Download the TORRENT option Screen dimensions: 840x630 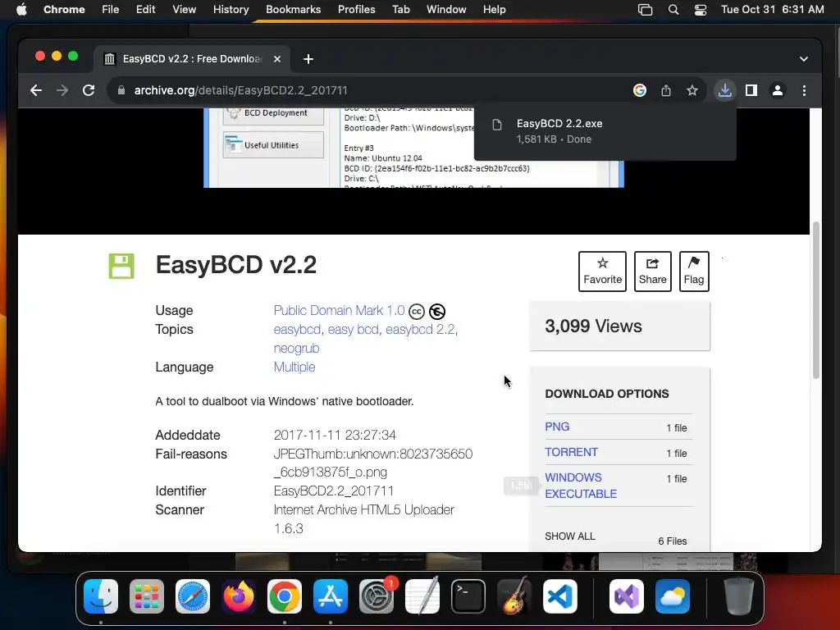click(571, 452)
